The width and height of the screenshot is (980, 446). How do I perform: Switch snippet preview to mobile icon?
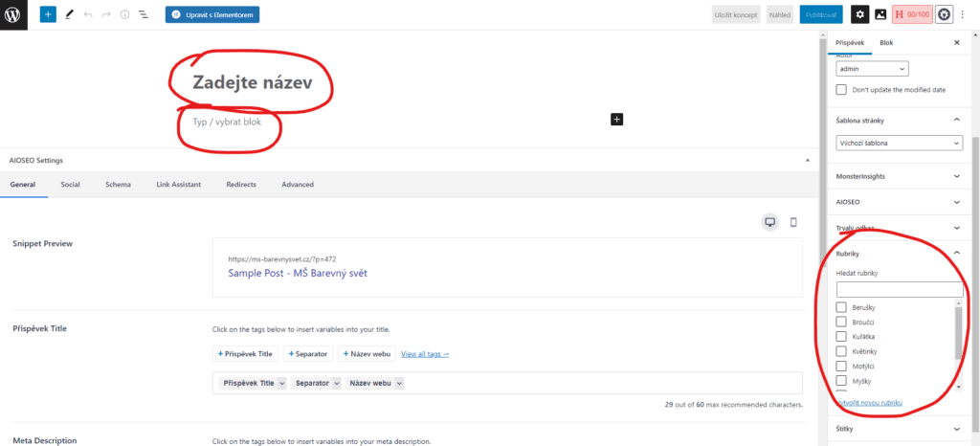(x=793, y=222)
